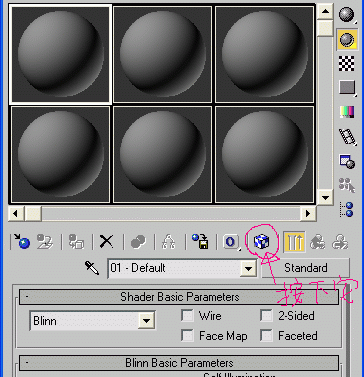Select the top-middle sample sphere slot
The image size is (364, 377).
click(x=162, y=54)
